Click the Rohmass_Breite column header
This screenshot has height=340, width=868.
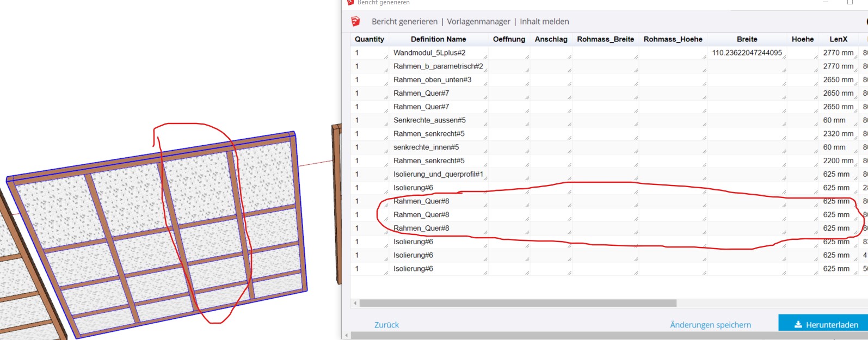605,39
